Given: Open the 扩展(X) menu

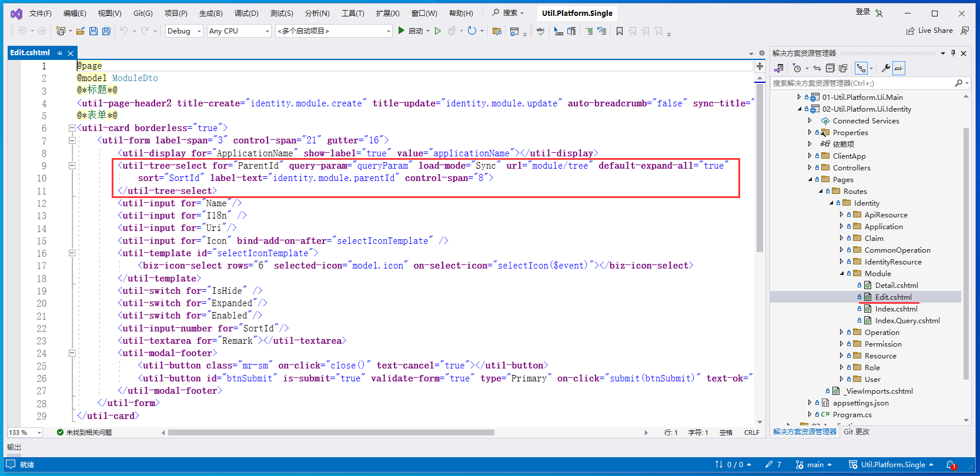Looking at the screenshot, I should pos(387,13).
